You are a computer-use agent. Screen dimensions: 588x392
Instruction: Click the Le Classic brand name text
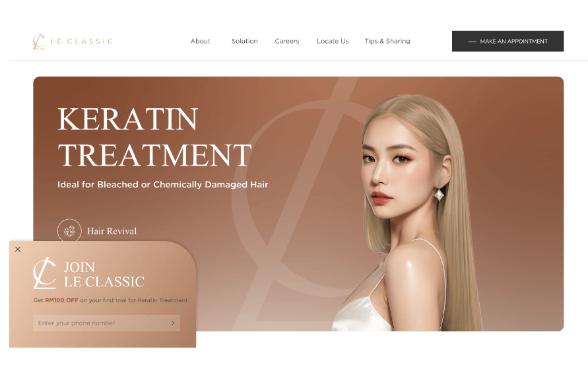pos(82,41)
